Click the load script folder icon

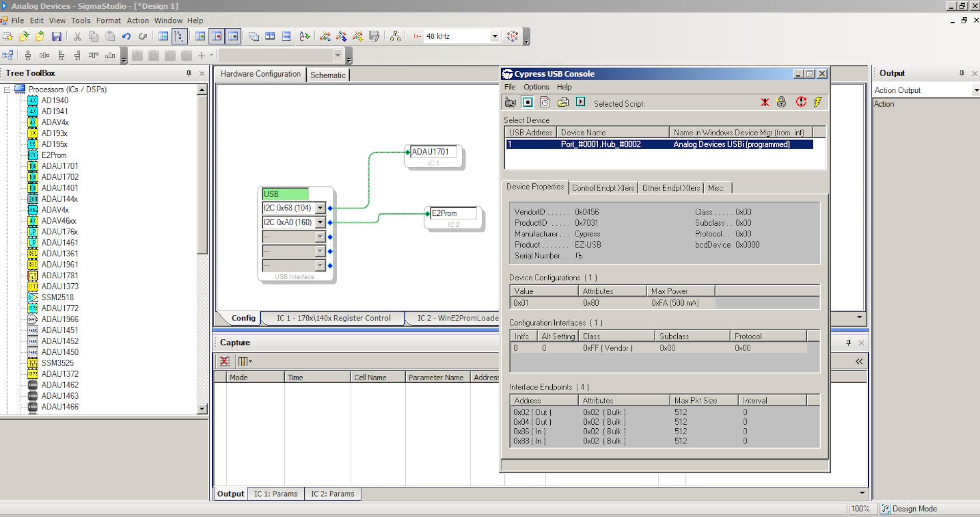563,102
